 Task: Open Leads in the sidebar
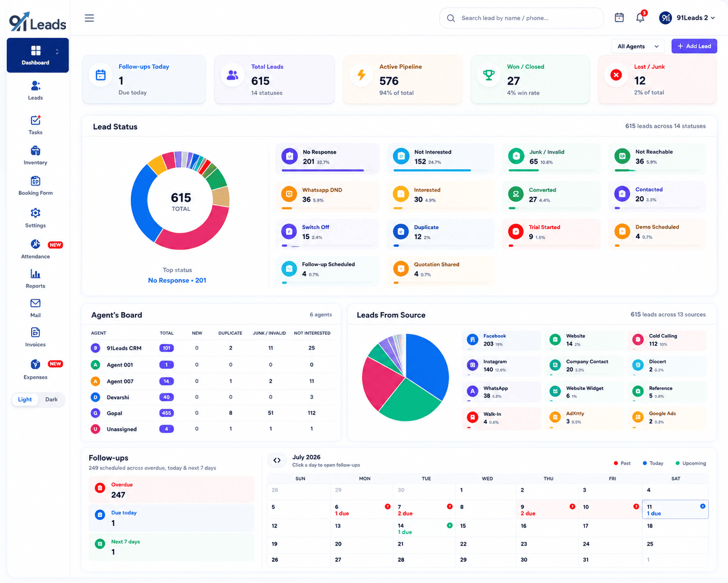pyautogui.click(x=35, y=90)
